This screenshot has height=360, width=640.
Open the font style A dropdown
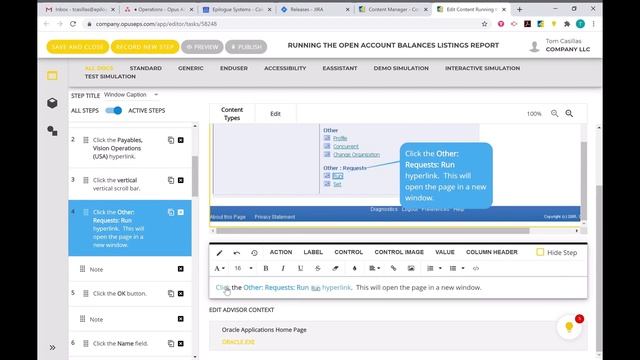(x=220, y=268)
